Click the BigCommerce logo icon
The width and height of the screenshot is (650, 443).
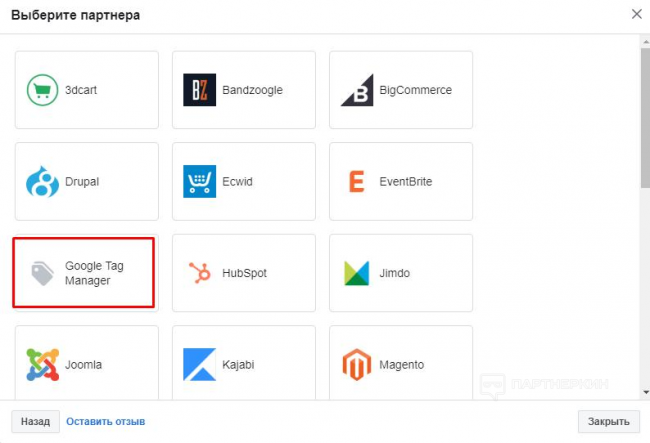coord(357,90)
